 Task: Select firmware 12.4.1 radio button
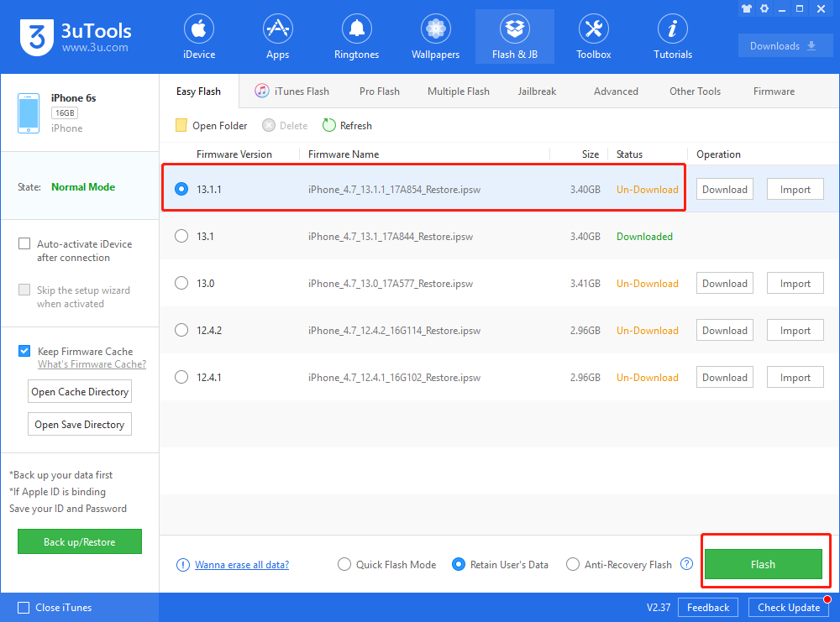click(x=181, y=378)
